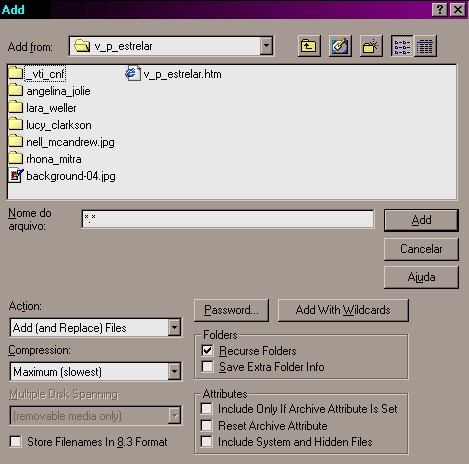Open the Compression dropdown
The width and height of the screenshot is (469, 464).
(x=174, y=372)
